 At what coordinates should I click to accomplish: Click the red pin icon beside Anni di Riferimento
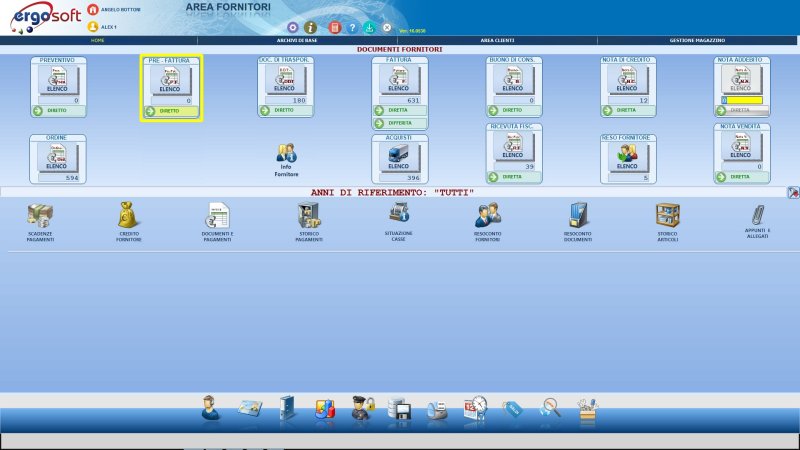[793, 193]
